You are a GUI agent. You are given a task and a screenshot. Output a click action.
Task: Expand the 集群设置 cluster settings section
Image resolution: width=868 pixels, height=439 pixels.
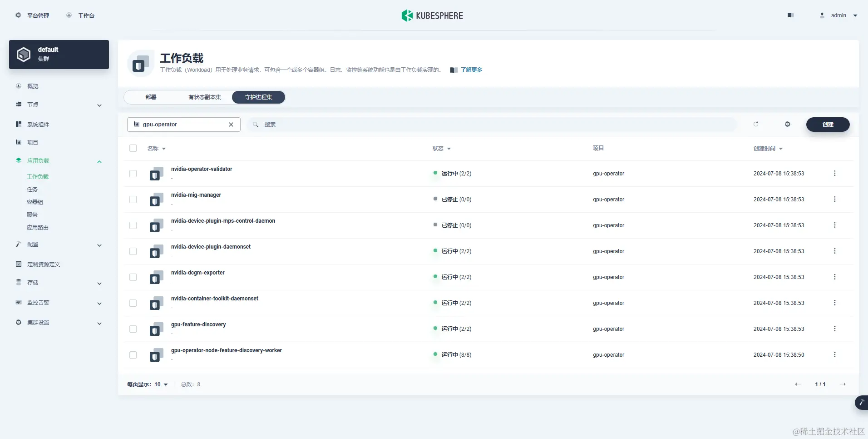point(59,323)
